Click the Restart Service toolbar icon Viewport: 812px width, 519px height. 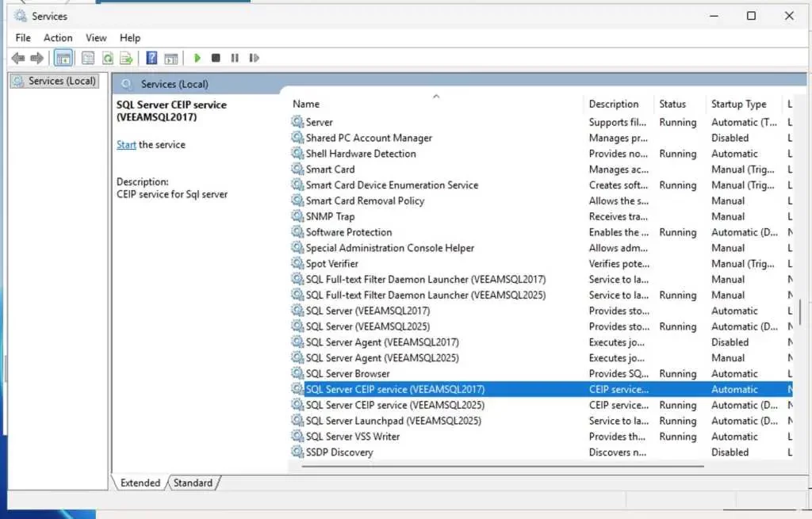click(254, 58)
